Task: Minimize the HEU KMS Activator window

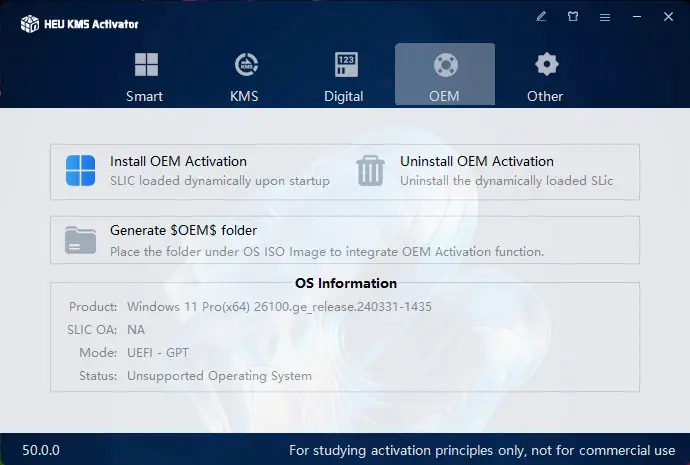Action: [637, 17]
